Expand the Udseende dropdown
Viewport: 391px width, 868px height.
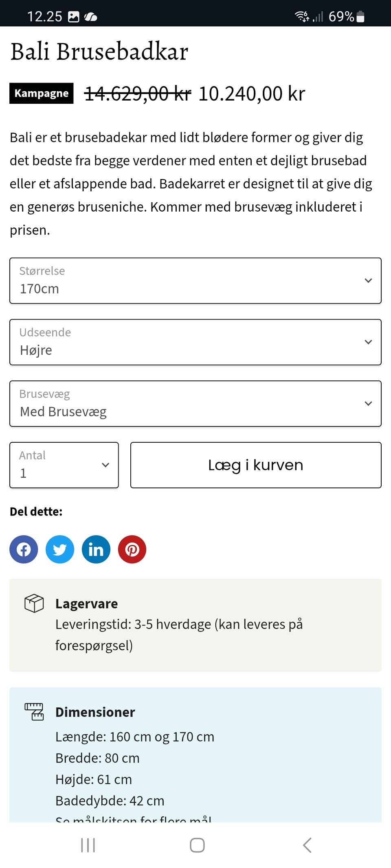click(x=195, y=342)
